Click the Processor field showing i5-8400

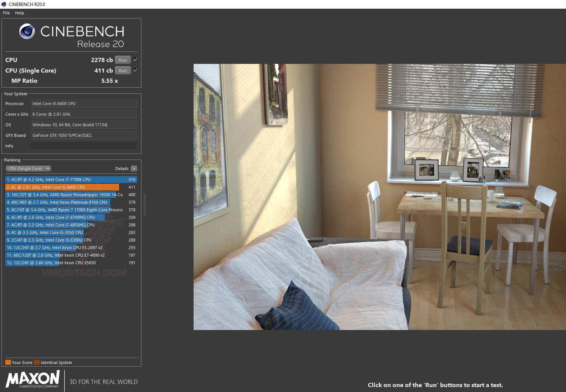coord(84,104)
